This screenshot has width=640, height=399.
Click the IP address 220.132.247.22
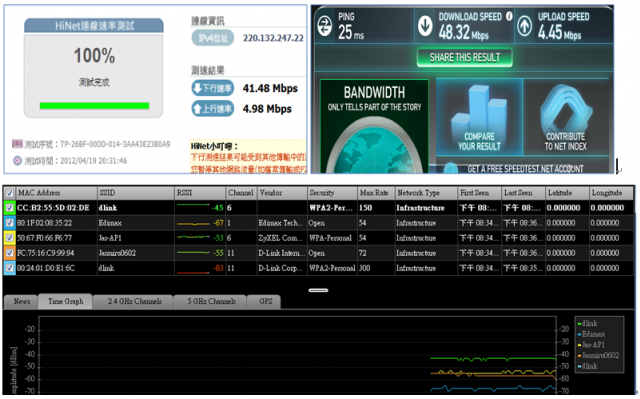(273, 38)
